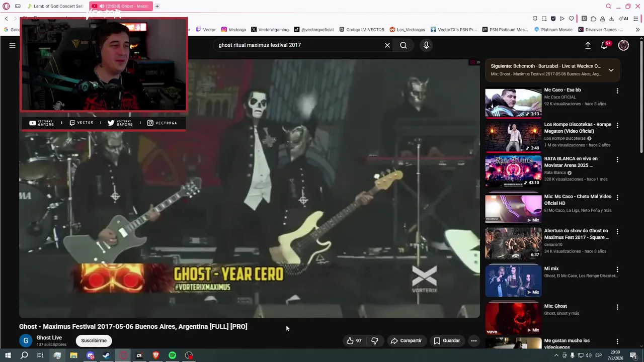Show more bookmarks overflow chevron
Viewport: 644px width, 362px height.
pos(637,30)
